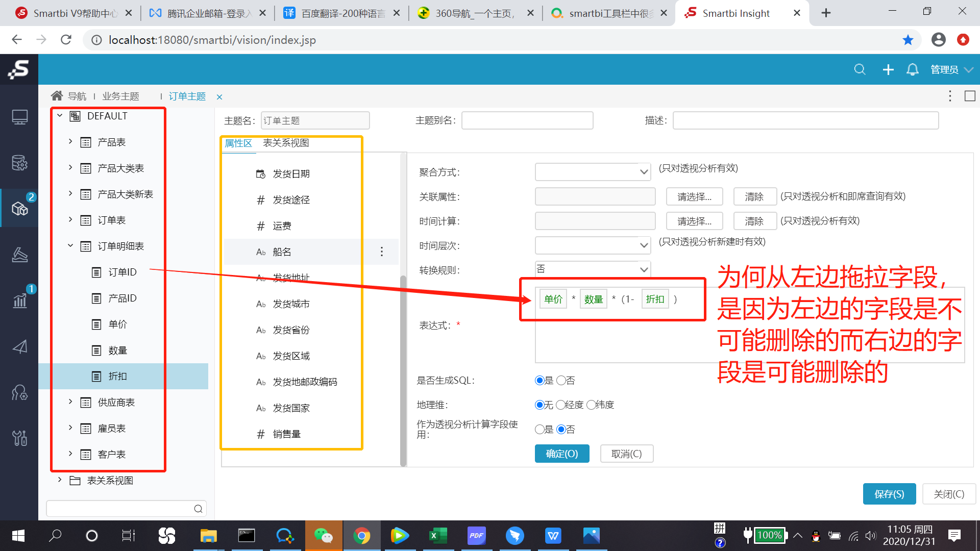This screenshot has height=551, width=980.
Task: Click the search magnifier icon in top bar
Action: (x=860, y=69)
